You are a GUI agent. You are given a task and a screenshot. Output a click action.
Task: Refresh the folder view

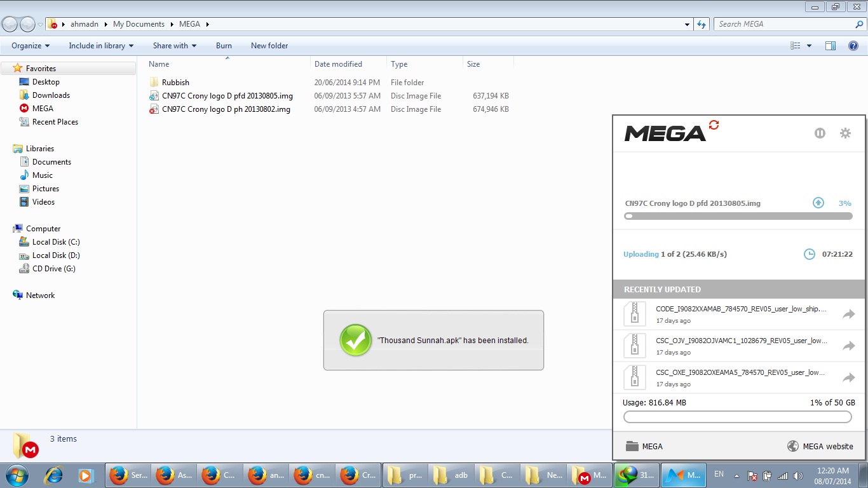(x=702, y=24)
